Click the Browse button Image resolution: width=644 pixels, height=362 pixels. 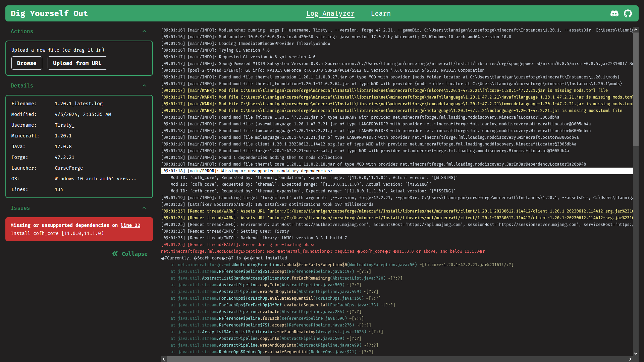(x=27, y=63)
